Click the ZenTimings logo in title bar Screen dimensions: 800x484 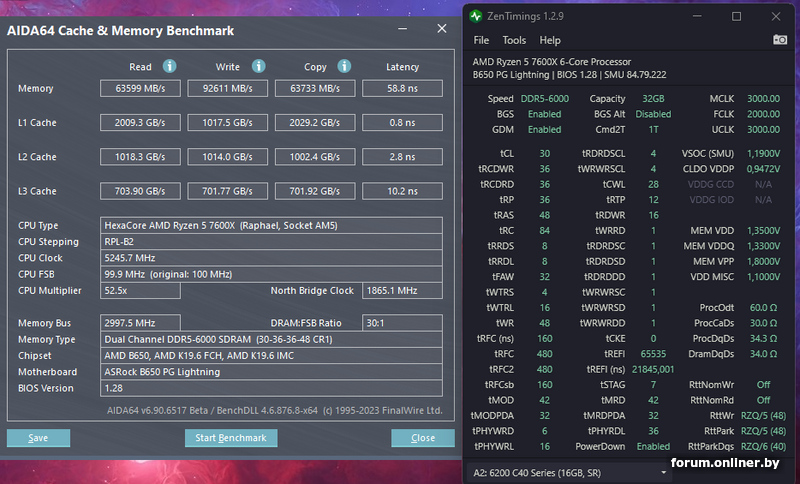point(477,16)
